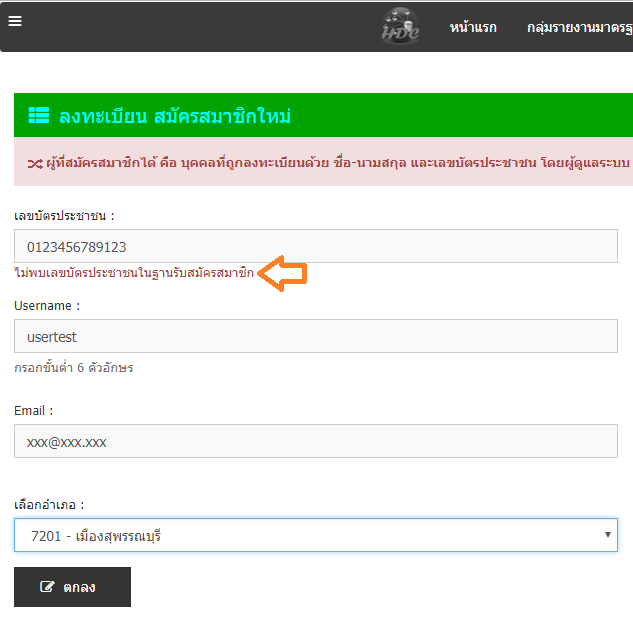The height and width of the screenshot is (636, 633).
Task: Click the pencil icon on ตกลง button
Action: click(47, 587)
